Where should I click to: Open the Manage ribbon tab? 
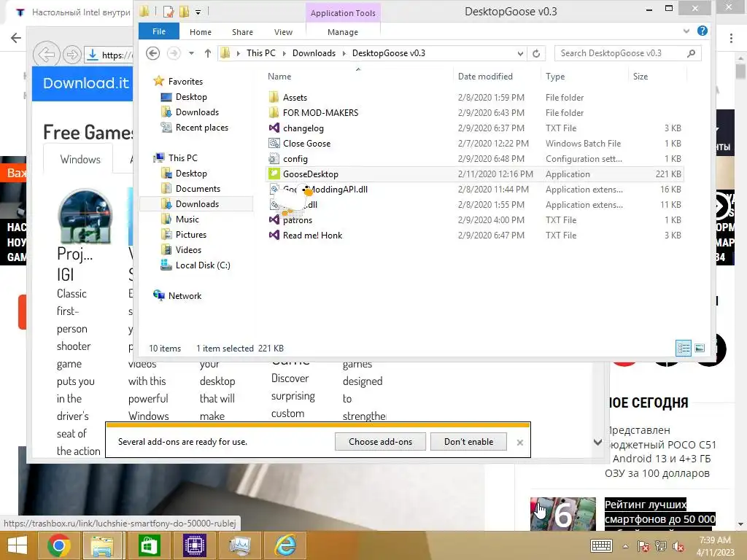[343, 32]
